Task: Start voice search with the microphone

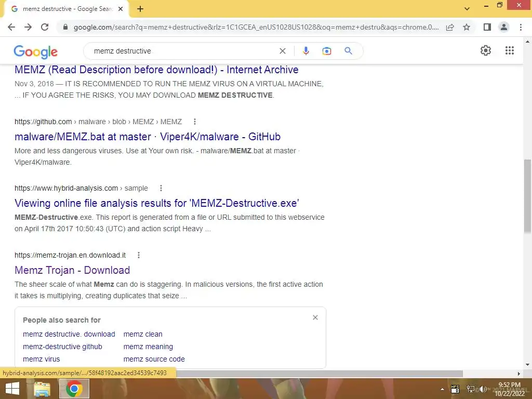Action: coord(305,51)
